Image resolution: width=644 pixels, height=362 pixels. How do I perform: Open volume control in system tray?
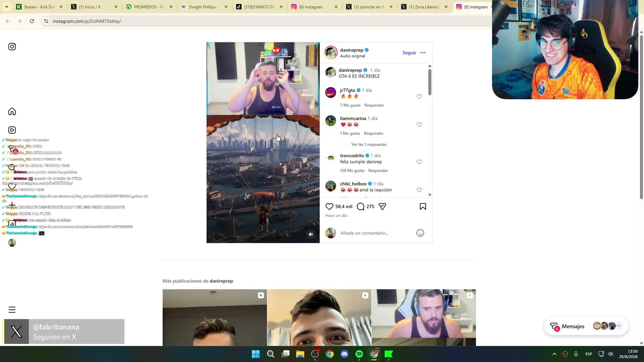coord(610,354)
